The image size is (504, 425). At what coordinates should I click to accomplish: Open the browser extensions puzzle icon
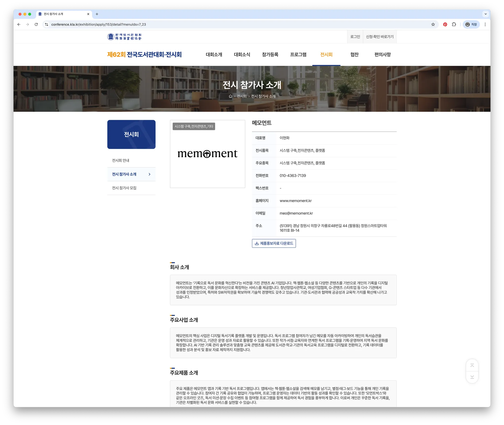(x=454, y=24)
